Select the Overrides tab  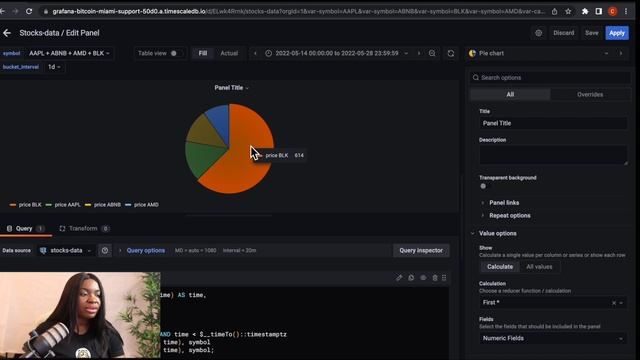point(590,95)
